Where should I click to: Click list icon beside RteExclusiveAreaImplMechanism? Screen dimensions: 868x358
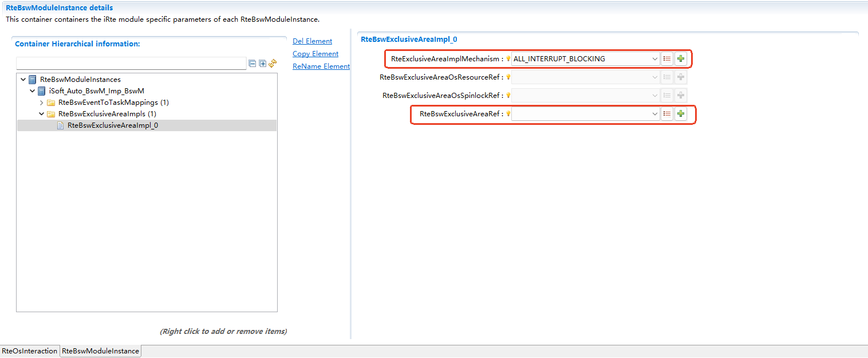[x=667, y=58]
